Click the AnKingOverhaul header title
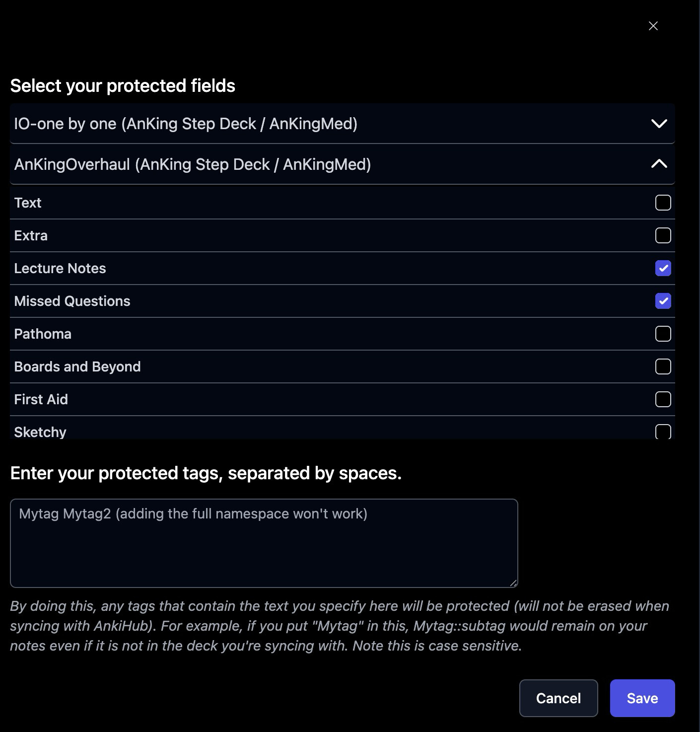This screenshot has height=732, width=700. click(193, 164)
